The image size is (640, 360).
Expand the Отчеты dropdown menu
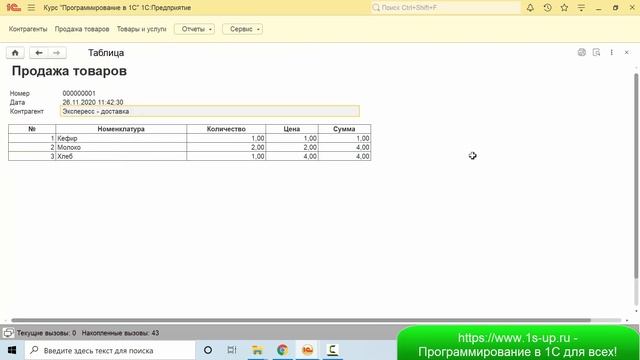click(x=195, y=29)
